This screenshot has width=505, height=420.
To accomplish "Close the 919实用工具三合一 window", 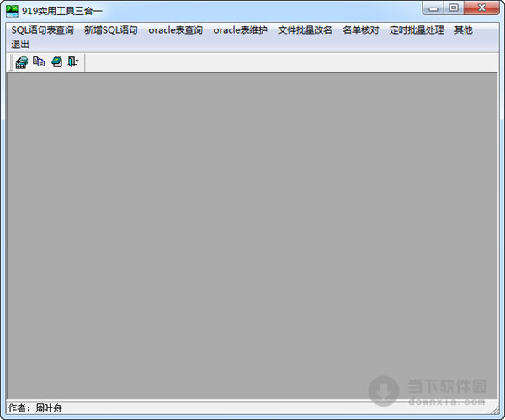I will [x=481, y=8].
